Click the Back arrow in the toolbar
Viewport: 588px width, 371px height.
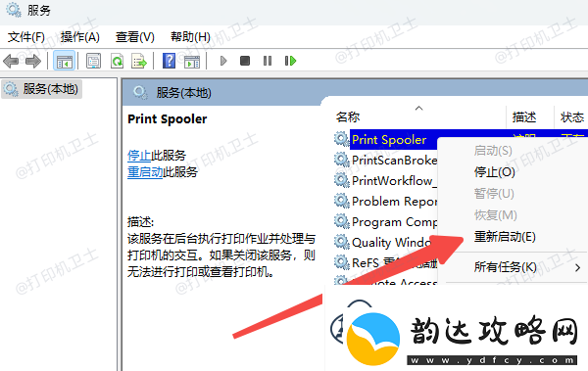click(x=11, y=61)
